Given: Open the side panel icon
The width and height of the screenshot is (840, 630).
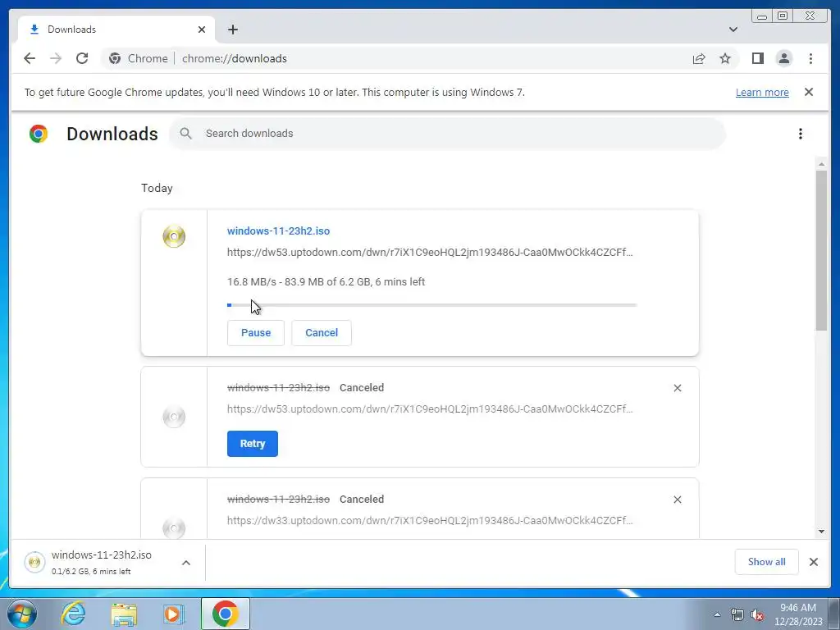Looking at the screenshot, I should (757, 58).
